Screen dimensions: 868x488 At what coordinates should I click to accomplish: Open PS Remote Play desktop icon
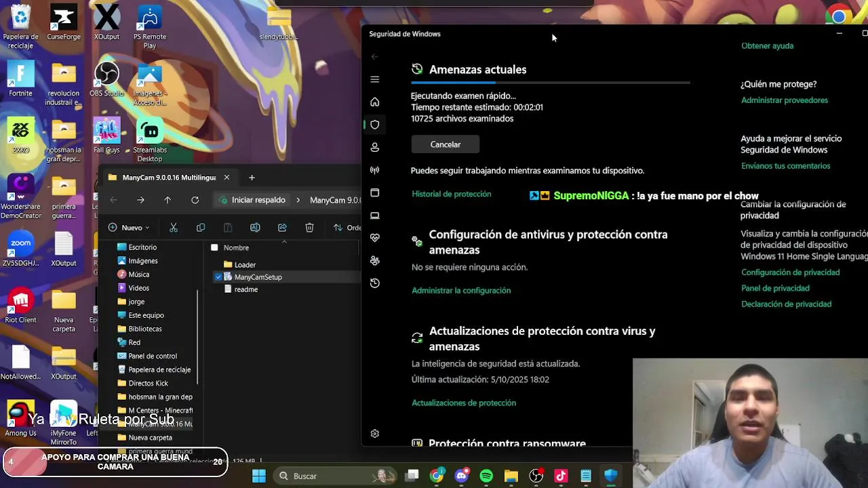[x=150, y=27]
